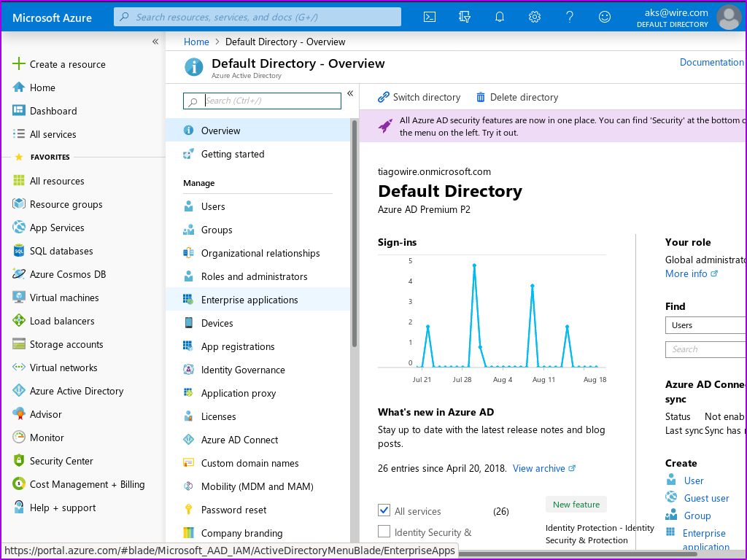Image resolution: width=747 pixels, height=560 pixels.
Task: Open Identity Governance menu item
Action: coord(258,370)
